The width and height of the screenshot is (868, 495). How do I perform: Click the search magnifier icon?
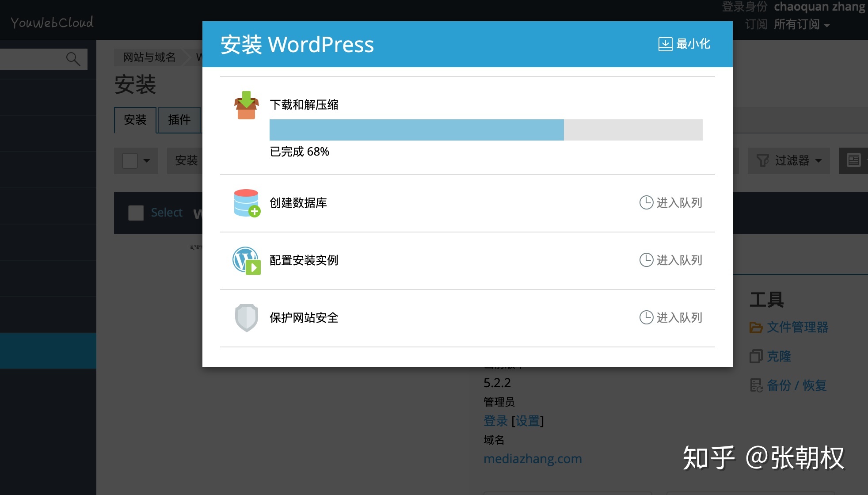pos(73,59)
